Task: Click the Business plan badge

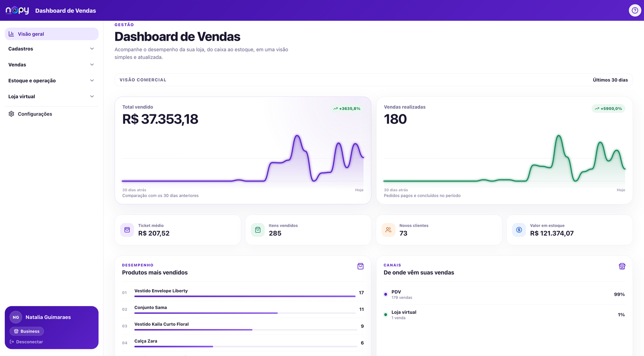Action: pos(27,331)
